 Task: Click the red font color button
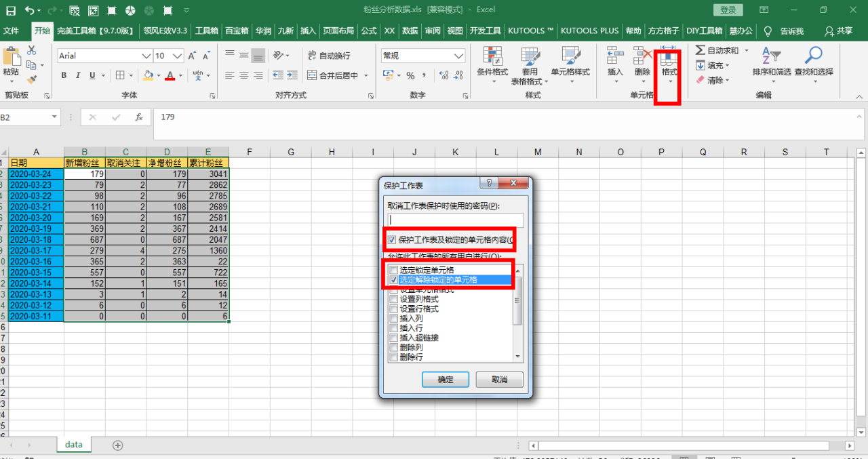pos(170,75)
